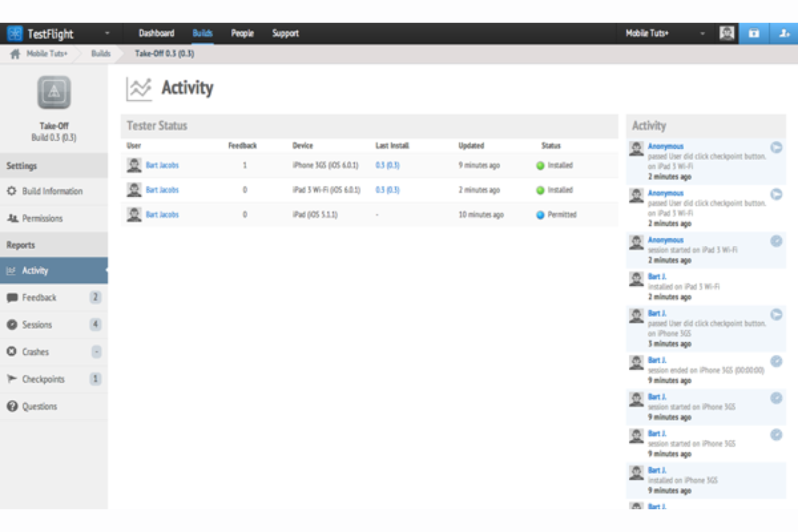Open the Builds breadcrumb dropdown
798x532 pixels.
pyautogui.click(x=100, y=53)
